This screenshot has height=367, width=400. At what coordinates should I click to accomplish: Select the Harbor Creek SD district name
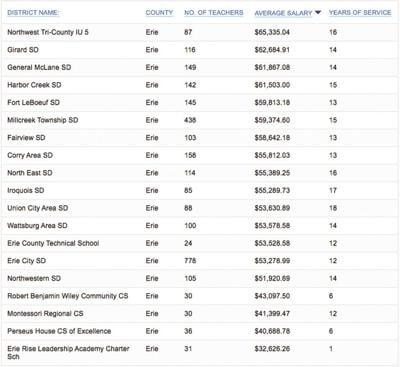(x=34, y=85)
